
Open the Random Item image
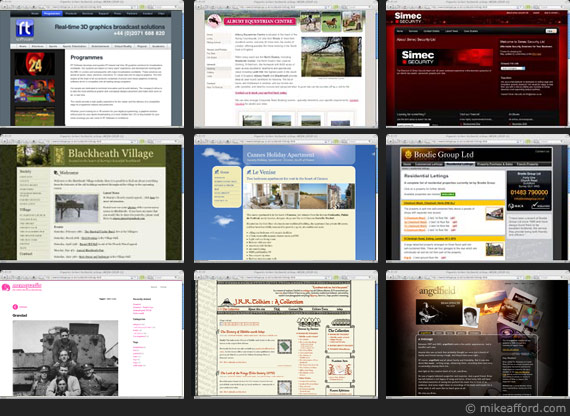[x=340, y=370]
